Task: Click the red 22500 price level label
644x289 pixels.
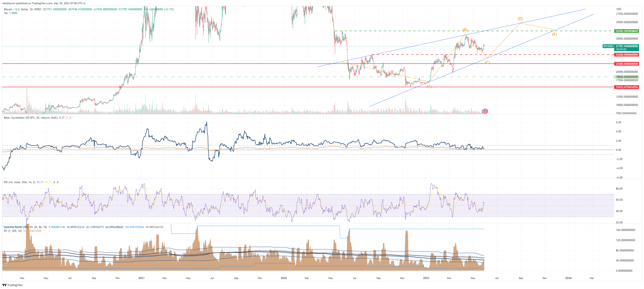Action: (626, 64)
